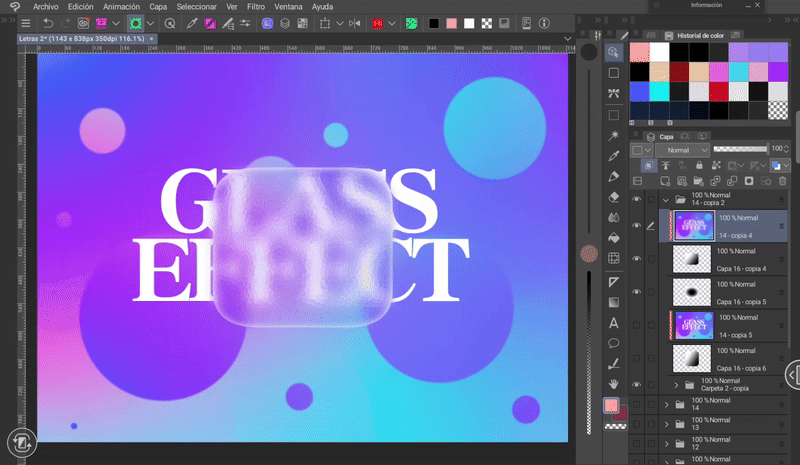Open the Filtro menu
The height and width of the screenshot is (465, 800).
pyautogui.click(x=256, y=6)
